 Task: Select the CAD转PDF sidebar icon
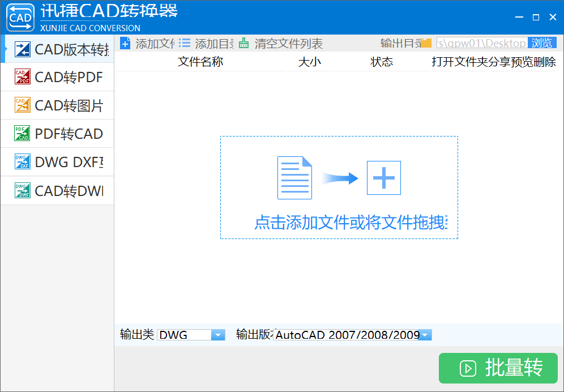tap(22, 76)
